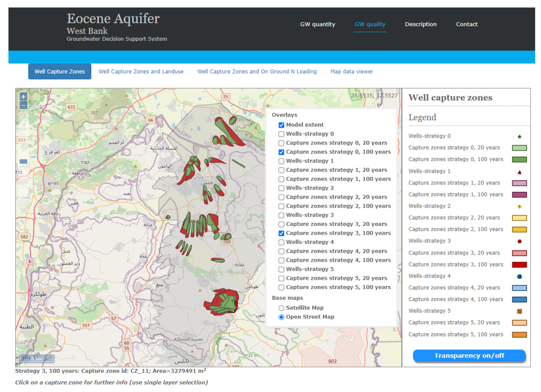
Task: Click the strategy 3, 100 years red swatch
Action: tap(519, 265)
